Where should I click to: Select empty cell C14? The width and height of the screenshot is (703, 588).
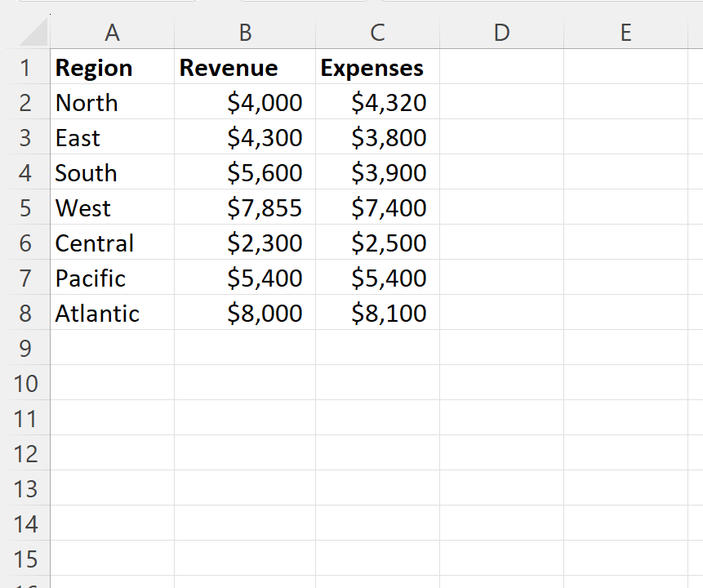[x=377, y=523]
